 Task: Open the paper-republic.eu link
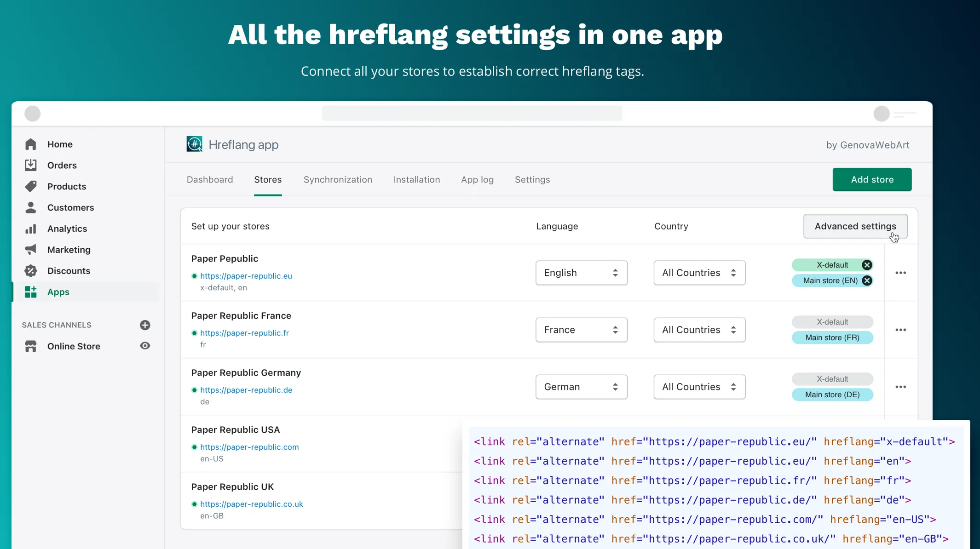click(x=246, y=276)
